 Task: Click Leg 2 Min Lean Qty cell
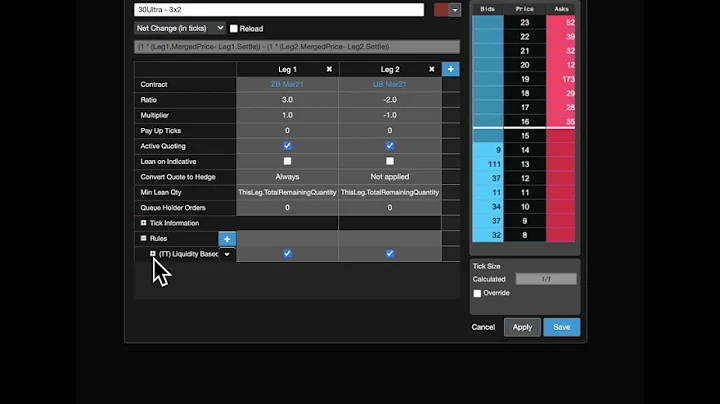point(390,192)
